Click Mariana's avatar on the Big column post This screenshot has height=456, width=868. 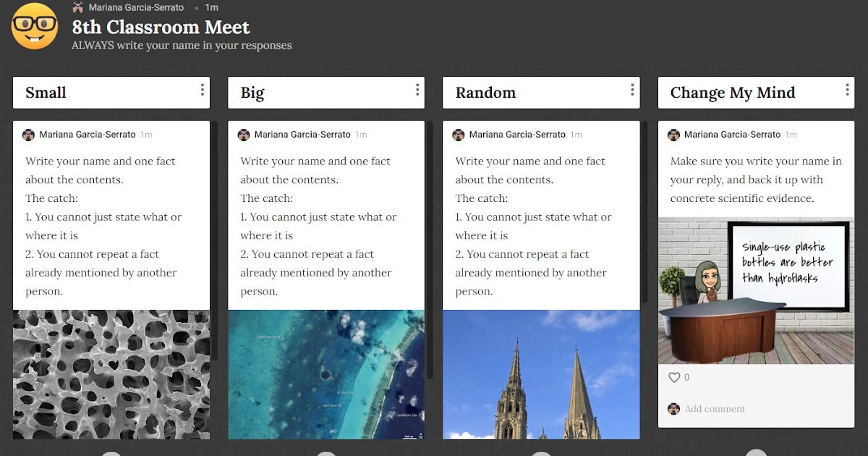244,135
